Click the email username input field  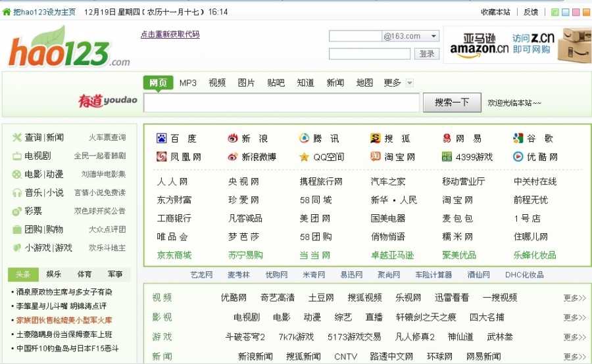click(355, 36)
